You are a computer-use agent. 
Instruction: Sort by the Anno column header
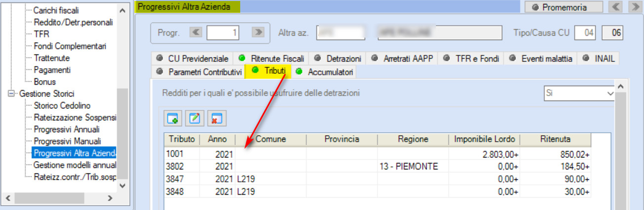click(217, 139)
